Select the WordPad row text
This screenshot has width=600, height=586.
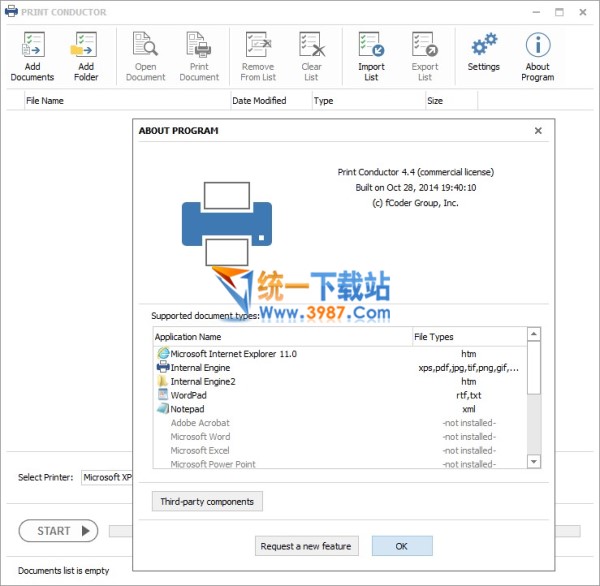click(188, 395)
